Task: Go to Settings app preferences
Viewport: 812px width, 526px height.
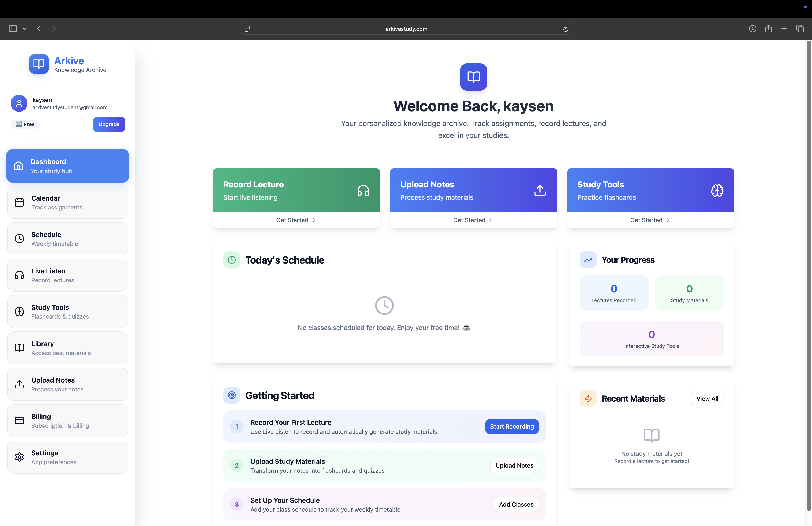Action: [67, 457]
